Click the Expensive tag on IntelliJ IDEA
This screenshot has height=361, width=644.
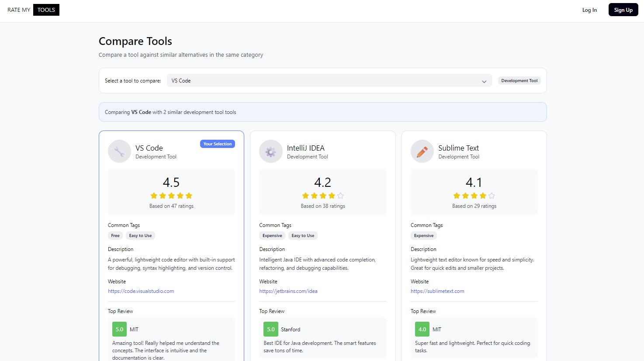272,236
